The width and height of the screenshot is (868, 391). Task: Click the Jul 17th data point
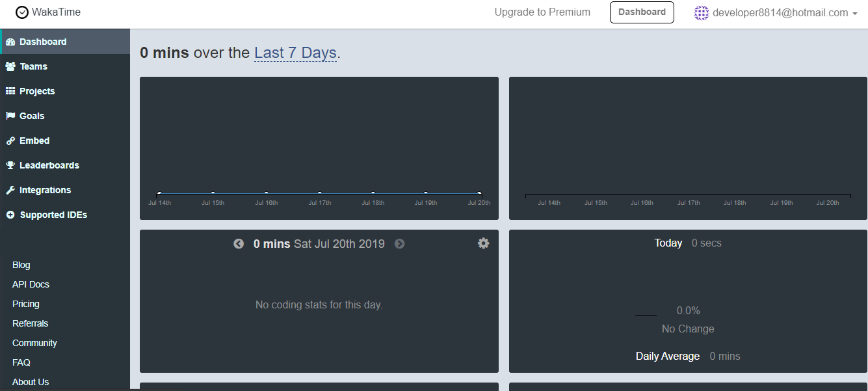tap(319, 192)
